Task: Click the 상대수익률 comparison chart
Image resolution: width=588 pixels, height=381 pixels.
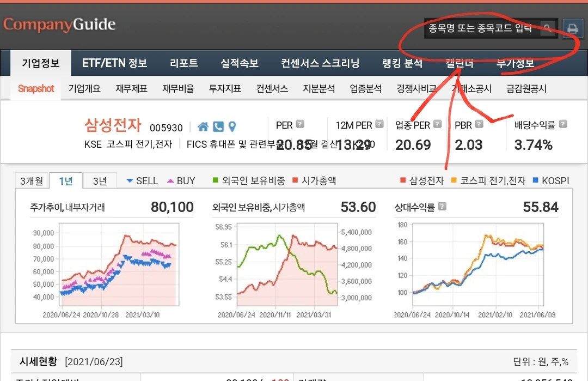Action: [478, 265]
